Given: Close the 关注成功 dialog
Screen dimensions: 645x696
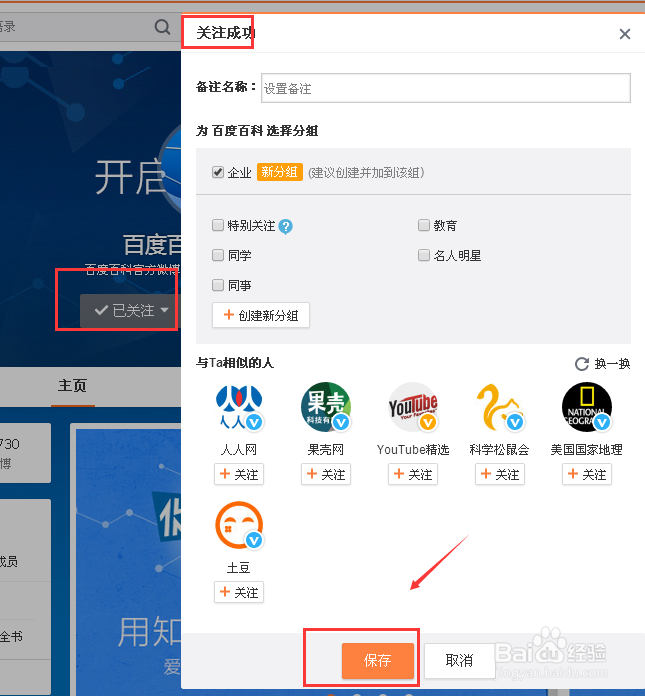Looking at the screenshot, I should (625, 34).
